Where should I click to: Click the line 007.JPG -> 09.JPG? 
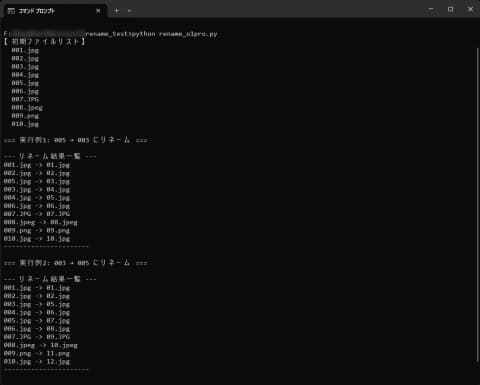37,337
